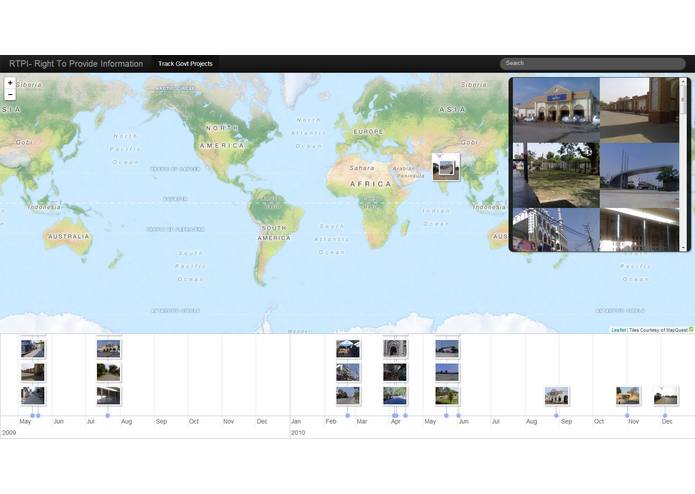Screen dimensions: 695x494
Task: Select bottom thumbnail in Feb 2010 timeline column
Action: (x=348, y=396)
